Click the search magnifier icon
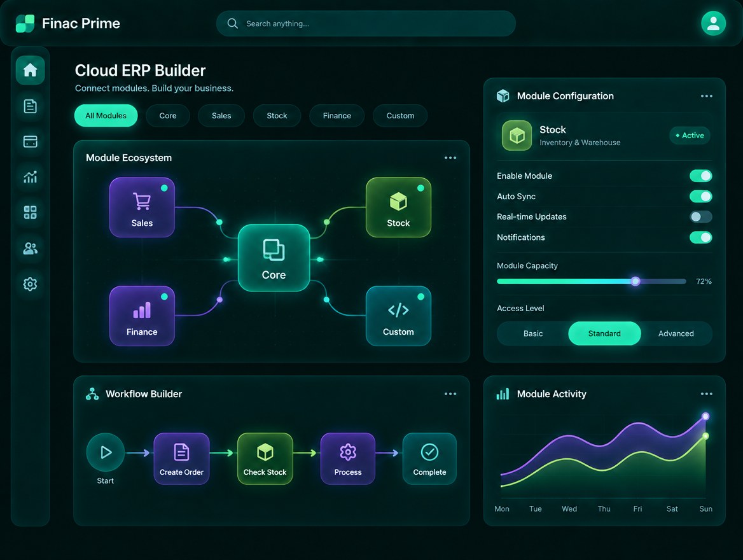 [232, 24]
